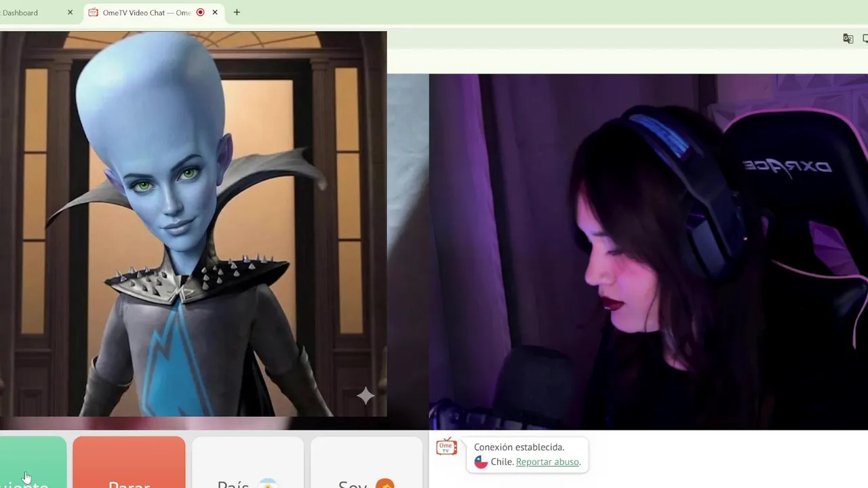
Task: Click the translate page icon
Action: pyautogui.click(x=848, y=39)
